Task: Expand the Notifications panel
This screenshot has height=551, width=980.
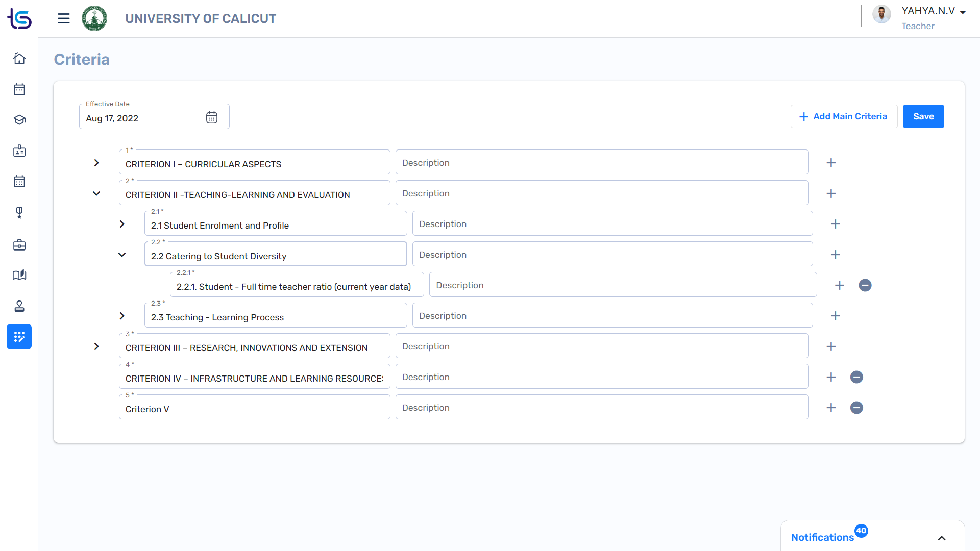Action: [x=941, y=538]
